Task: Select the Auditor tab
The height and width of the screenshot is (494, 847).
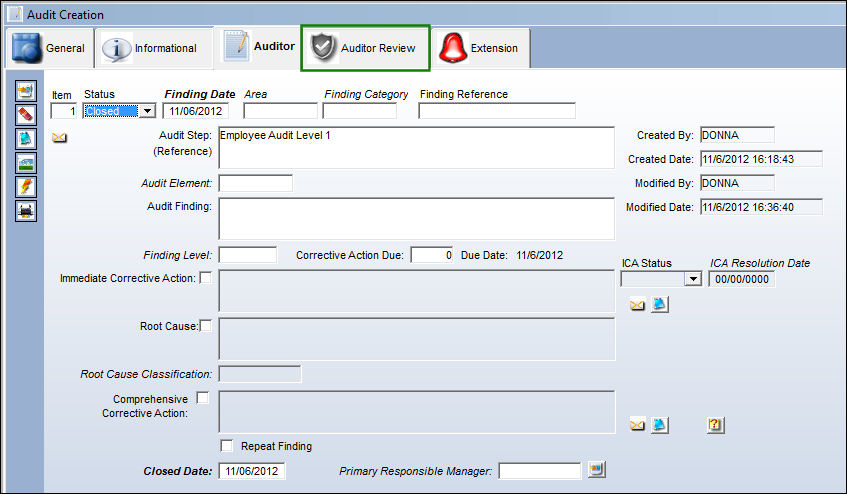Action: pyautogui.click(x=258, y=46)
